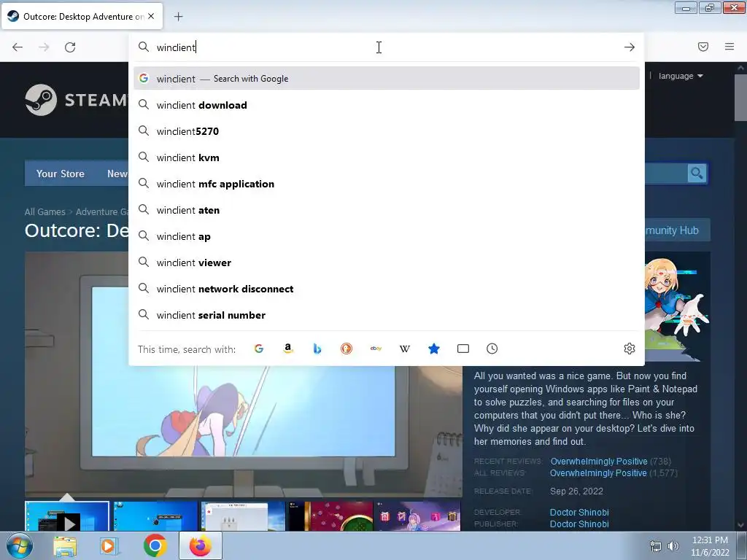Viewport: 747px width, 560px height.
Task: Click the volume speaker tray icon
Action: pyautogui.click(x=673, y=546)
